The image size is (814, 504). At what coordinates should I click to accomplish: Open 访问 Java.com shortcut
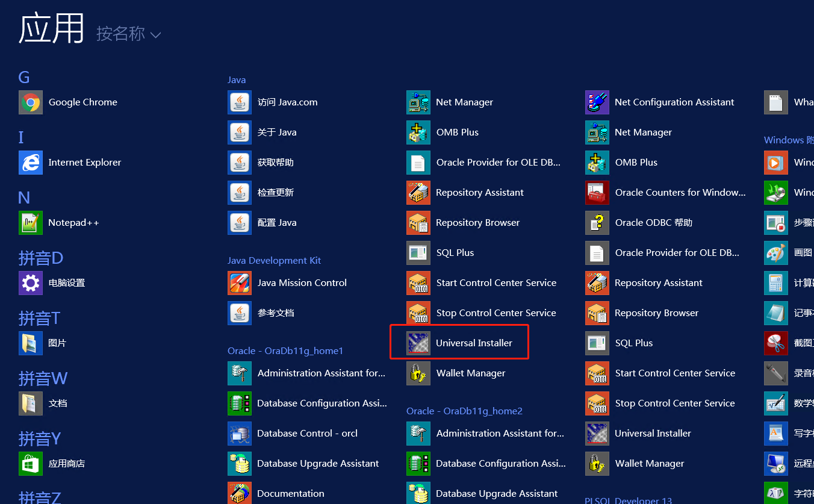point(273,102)
